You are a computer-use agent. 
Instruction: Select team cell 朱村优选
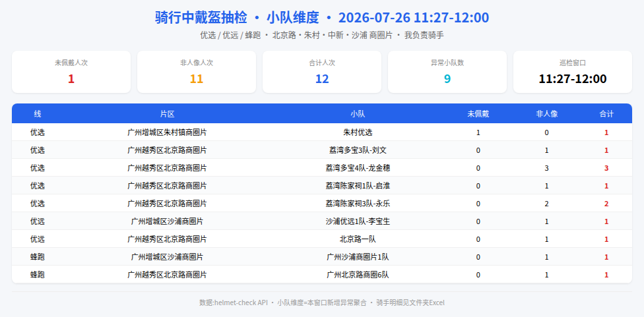(x=358, y=132)
